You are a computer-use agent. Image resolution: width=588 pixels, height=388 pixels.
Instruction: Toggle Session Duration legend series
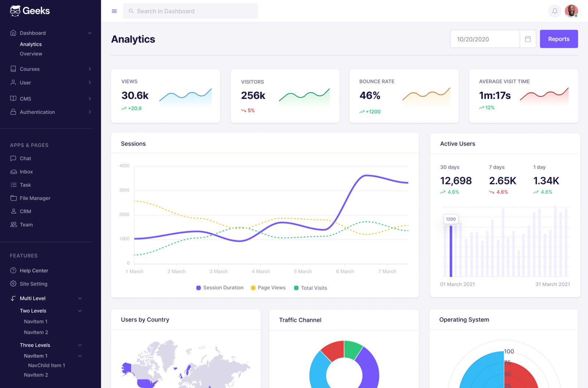220,288
